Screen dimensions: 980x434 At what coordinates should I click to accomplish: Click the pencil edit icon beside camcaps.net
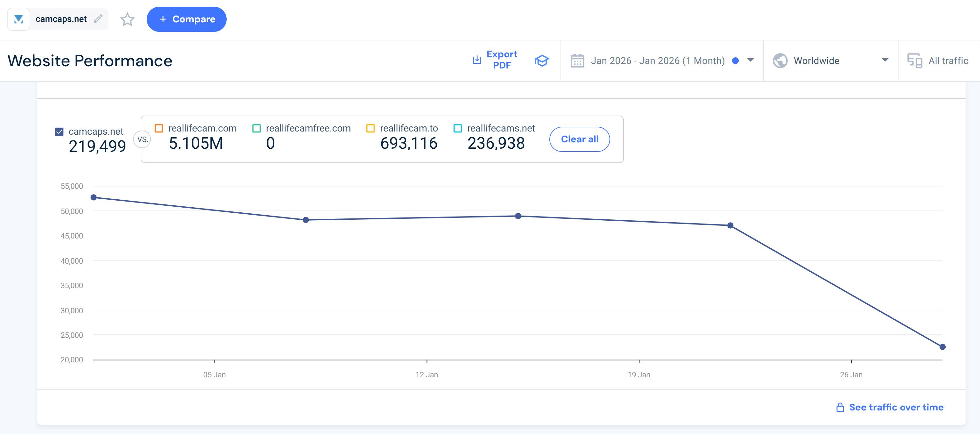point(98,19)
